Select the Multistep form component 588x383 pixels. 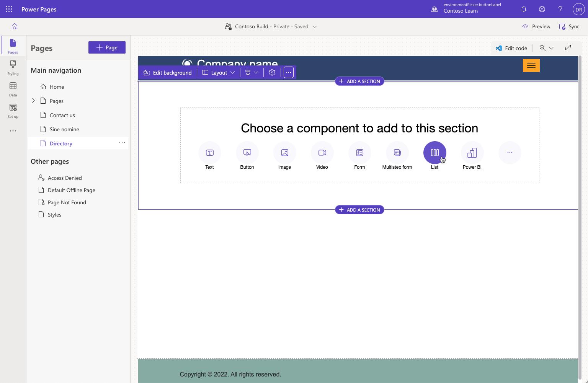click(x=397, y=152)
